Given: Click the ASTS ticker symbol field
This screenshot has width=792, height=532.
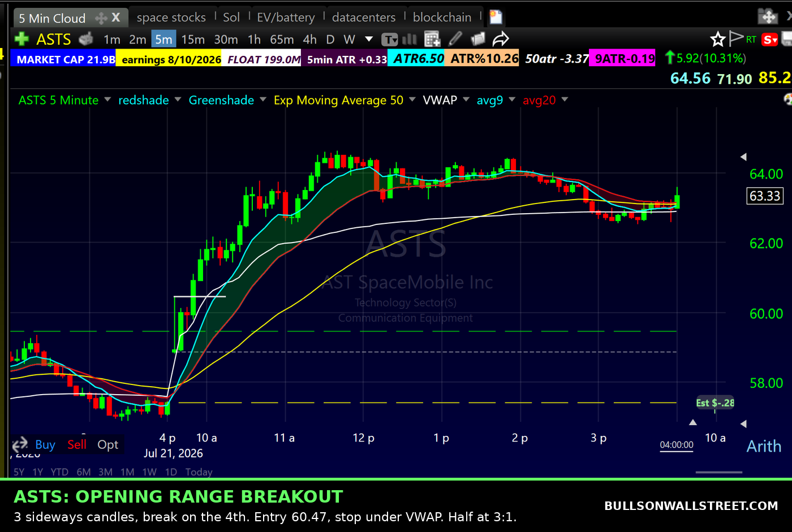Looking at the screenshot, I should tap(54, 39).
